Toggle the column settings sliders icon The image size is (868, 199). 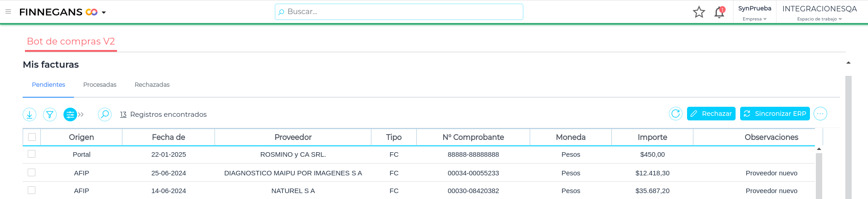pyautogui.click(x=70, y=114)
